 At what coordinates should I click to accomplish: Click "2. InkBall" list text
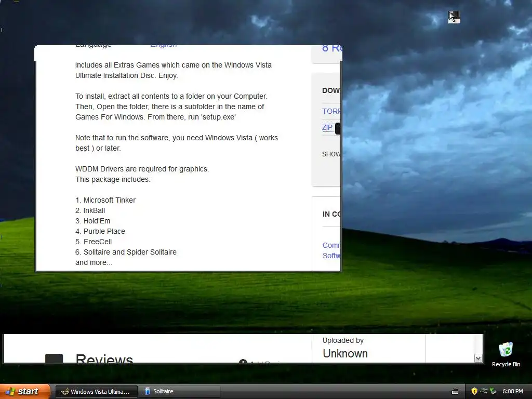coord(90,210)
